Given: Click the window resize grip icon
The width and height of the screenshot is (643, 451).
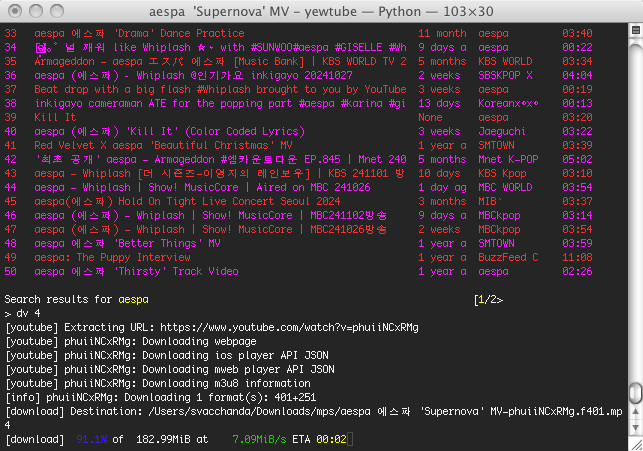Looking at the screenshot, I should coord(636,444).
